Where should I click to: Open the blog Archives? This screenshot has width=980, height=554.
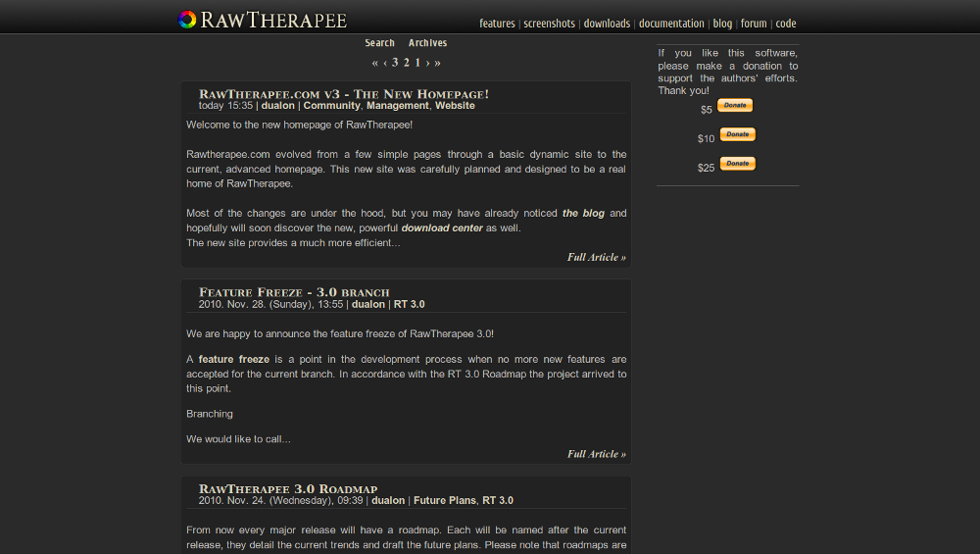click(427, 42)
